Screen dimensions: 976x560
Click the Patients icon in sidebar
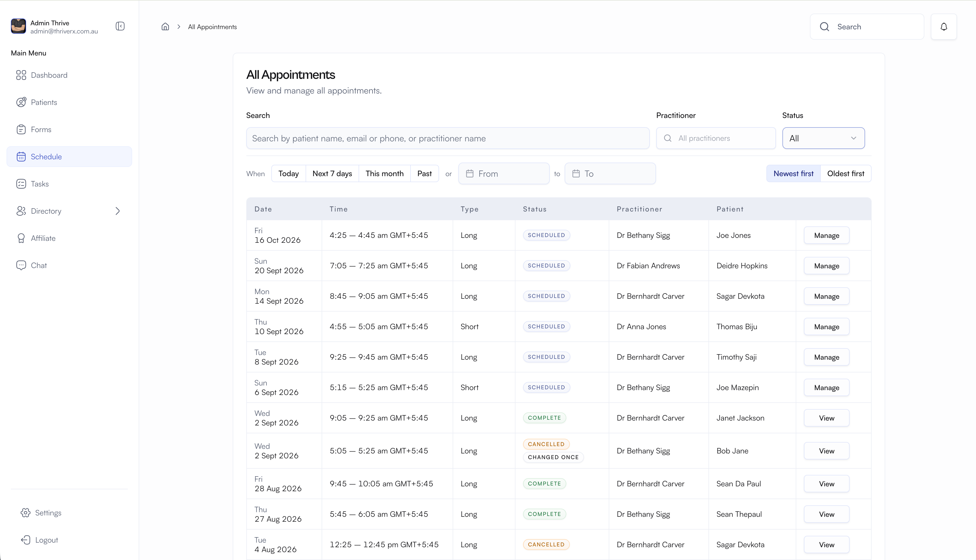pos(21,102)
